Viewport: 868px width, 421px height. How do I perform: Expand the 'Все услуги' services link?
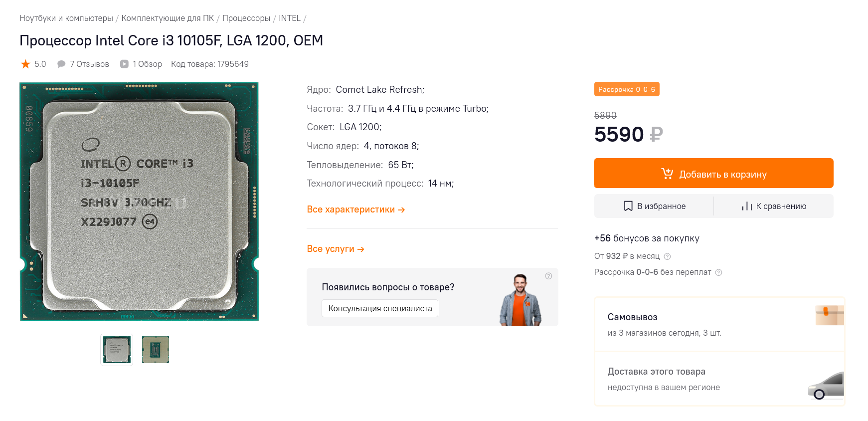[335, 249]
